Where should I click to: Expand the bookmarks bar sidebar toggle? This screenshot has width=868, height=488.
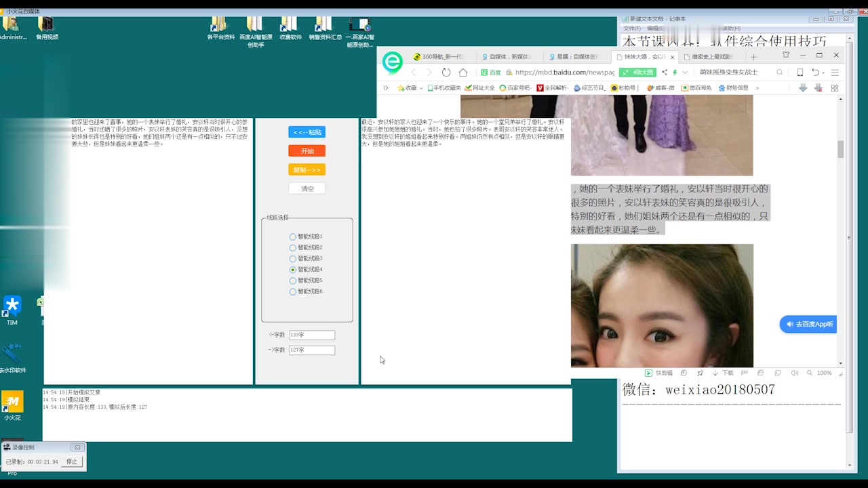(386, 88)
